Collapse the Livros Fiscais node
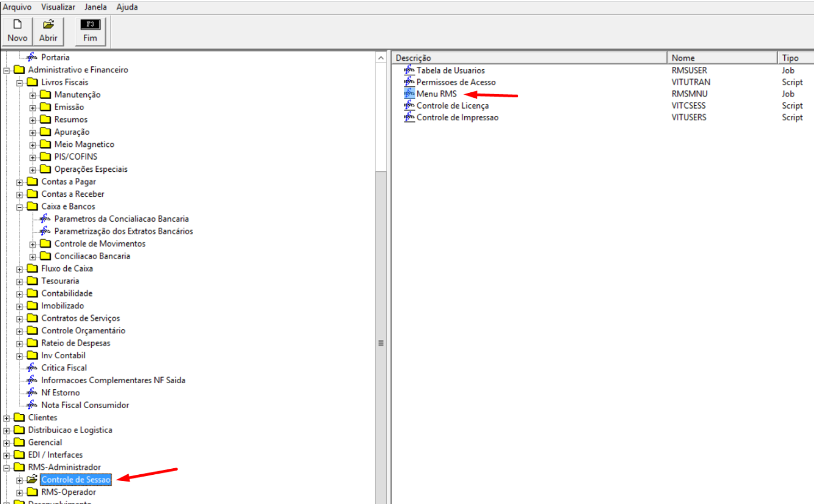The height and width of the screenshot is (504, 814). pos(20,83)
